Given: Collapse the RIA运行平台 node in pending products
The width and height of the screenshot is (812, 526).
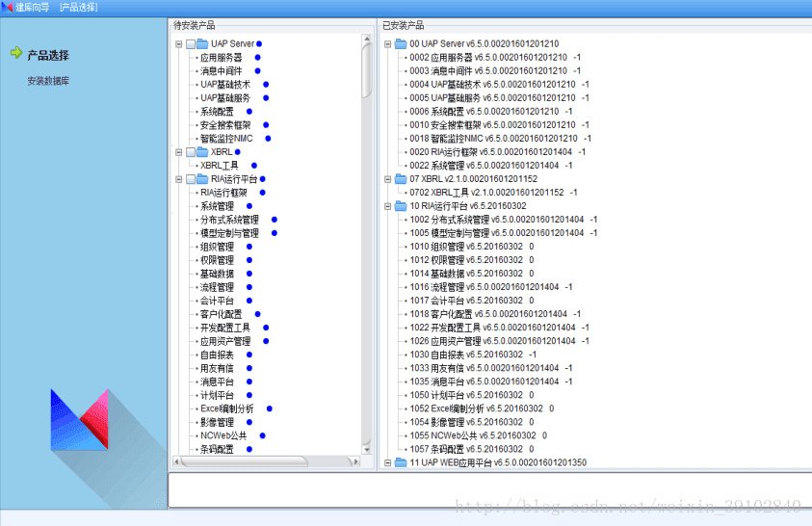Looking at the screenshot, I should [178, 179].
